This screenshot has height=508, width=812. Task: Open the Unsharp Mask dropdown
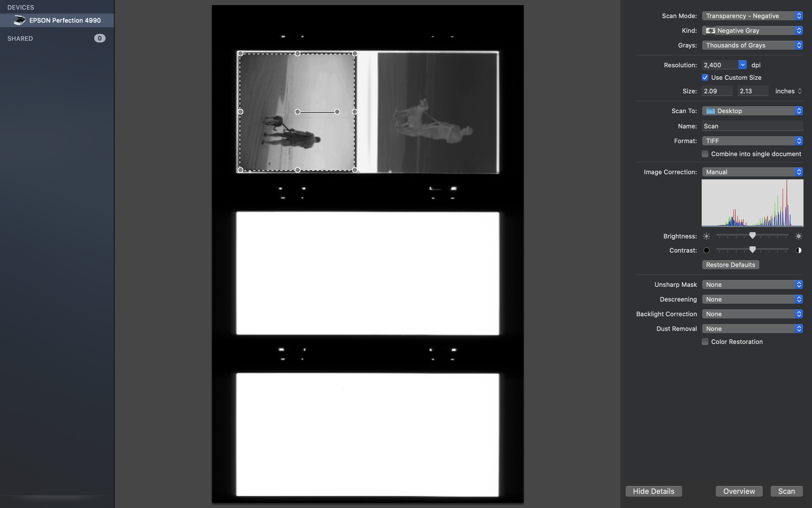[x=752, y=285]
